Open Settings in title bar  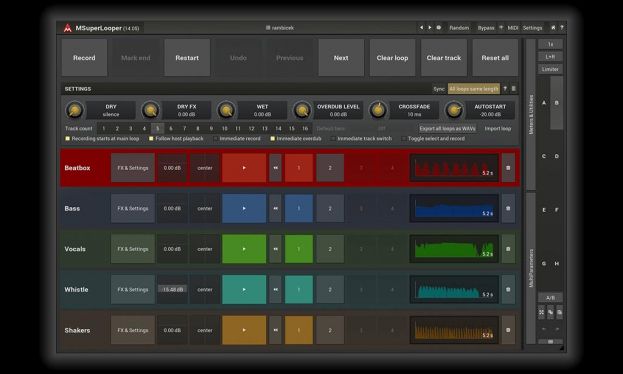[532, 28]
